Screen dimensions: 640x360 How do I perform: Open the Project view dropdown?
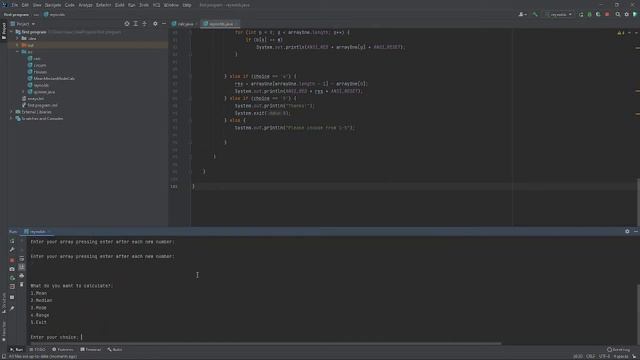[25, 24]
